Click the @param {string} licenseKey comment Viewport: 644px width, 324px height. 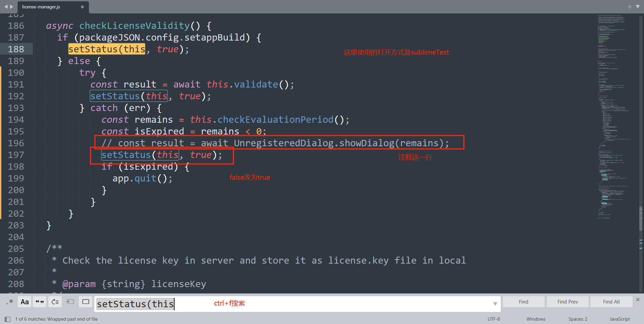(134, 284)
